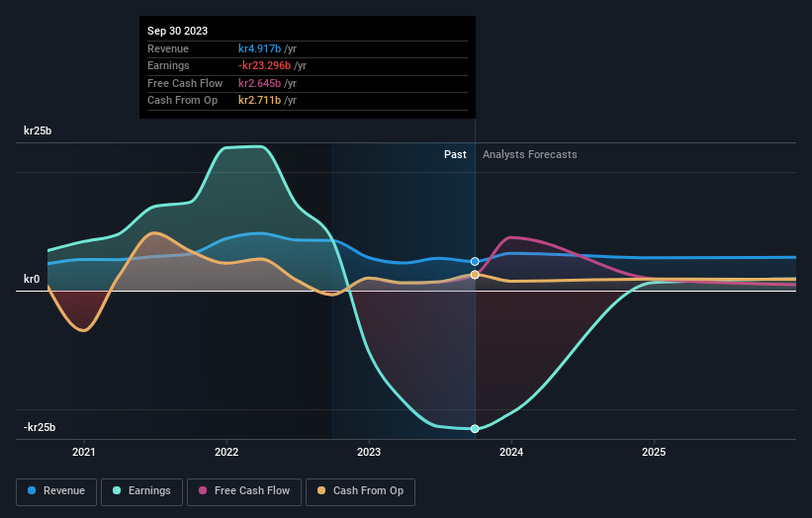Select the 2022 x-axis label
Viewport: 812px width, 518px height.
[226, 452]
